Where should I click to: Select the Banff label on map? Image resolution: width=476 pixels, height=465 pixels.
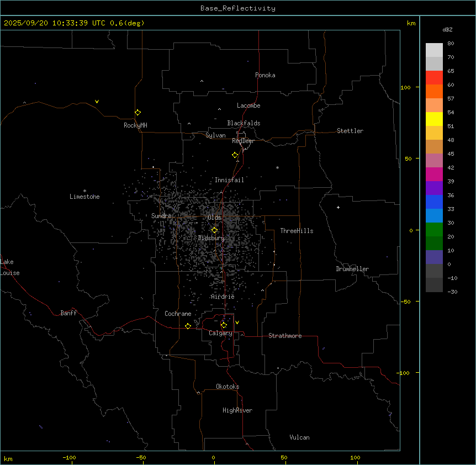69,313
